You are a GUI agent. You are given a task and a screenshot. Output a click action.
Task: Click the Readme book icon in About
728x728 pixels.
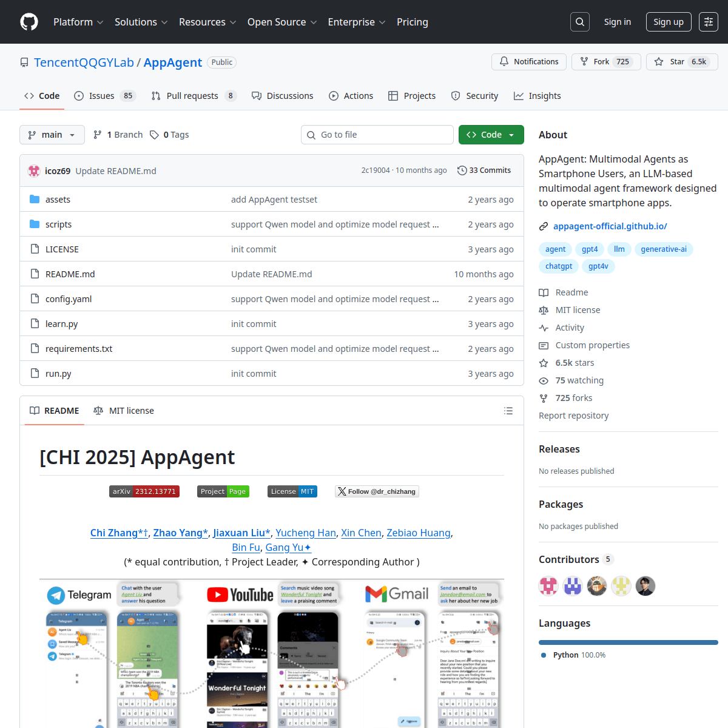click(x=544, y=292)
